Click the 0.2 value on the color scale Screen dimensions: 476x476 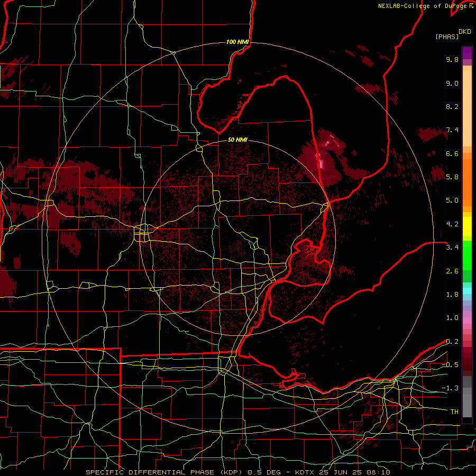coord(452,342)
